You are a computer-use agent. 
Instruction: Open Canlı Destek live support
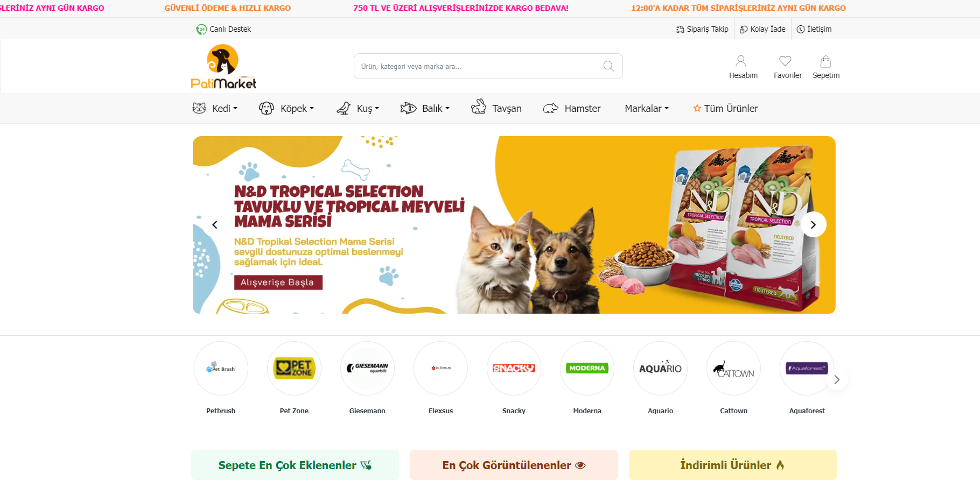tap(223, 29)
